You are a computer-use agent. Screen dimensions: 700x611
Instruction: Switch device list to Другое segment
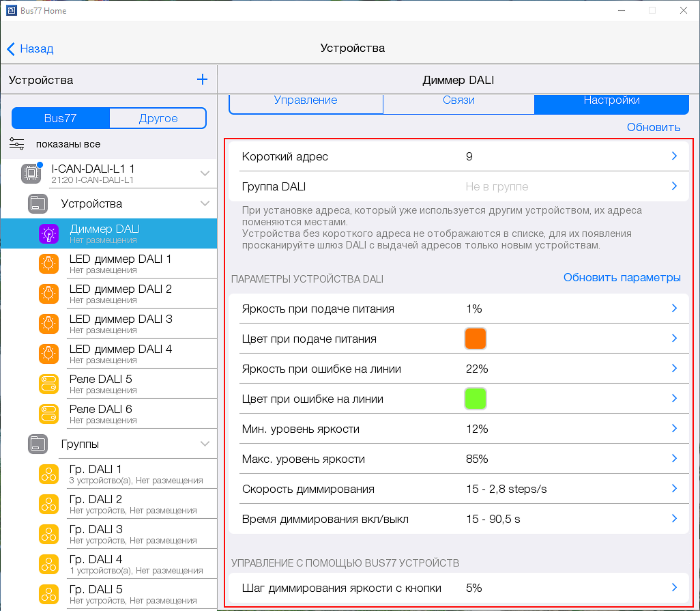coord(158,118)
